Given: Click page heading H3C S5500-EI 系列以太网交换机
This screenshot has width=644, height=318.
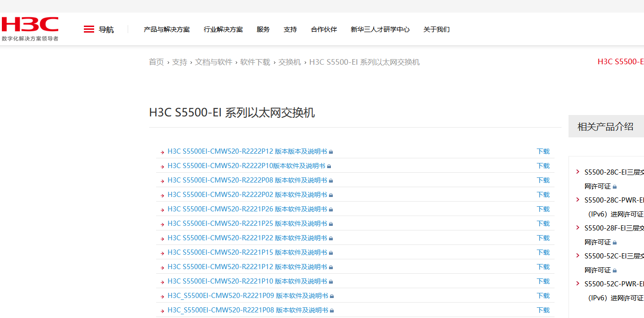Looking at the screenshot, I should click(x=232, y=112).
